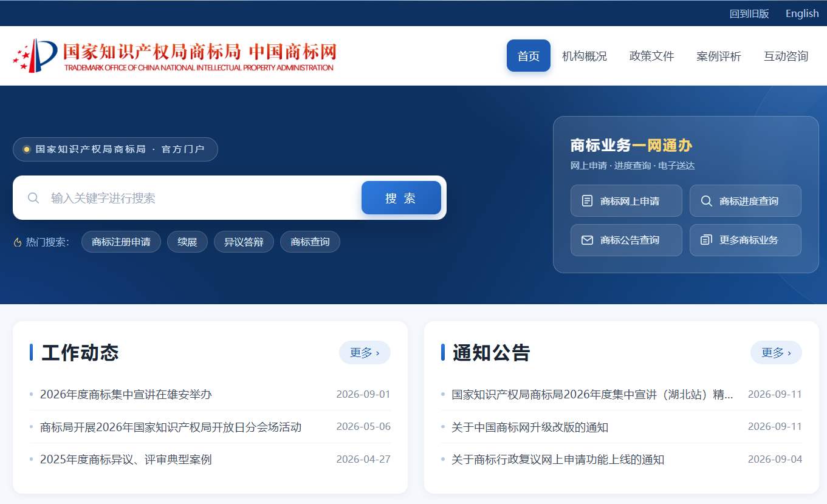This screenshot has height=504, width=827.
Task: Click the 搜索 button
Action: 401,198
